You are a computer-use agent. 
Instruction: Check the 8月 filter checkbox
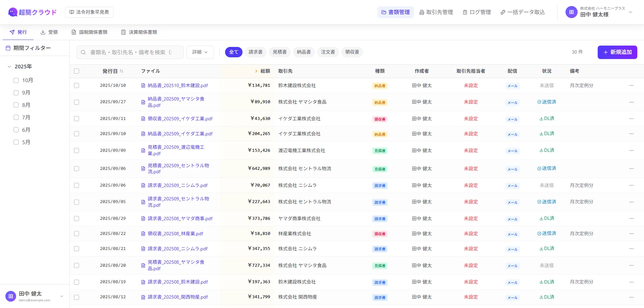16,105
